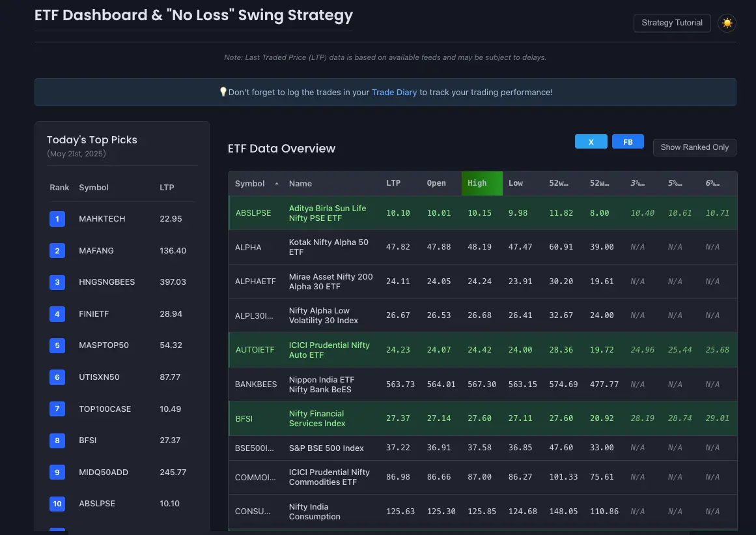The image size is (756, 535).
Task: Open the Strategy Tutorial
Action: [x=671, y=23]
